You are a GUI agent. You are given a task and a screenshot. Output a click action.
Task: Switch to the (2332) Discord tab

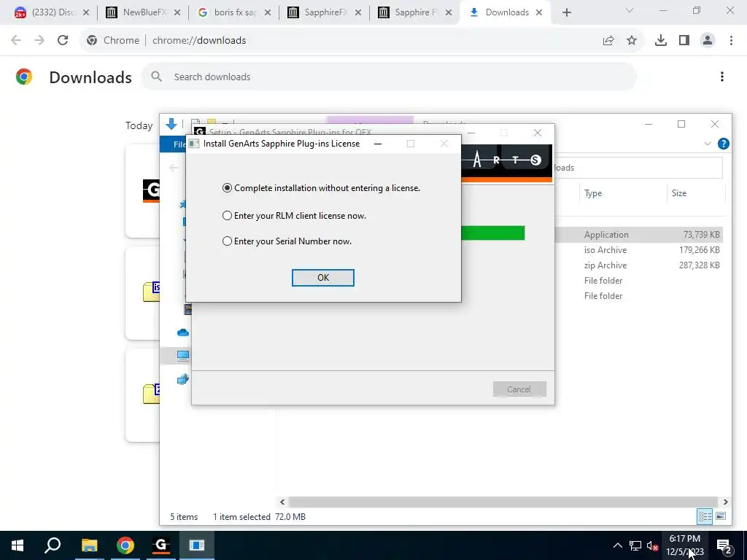click(x=52, y=12)
